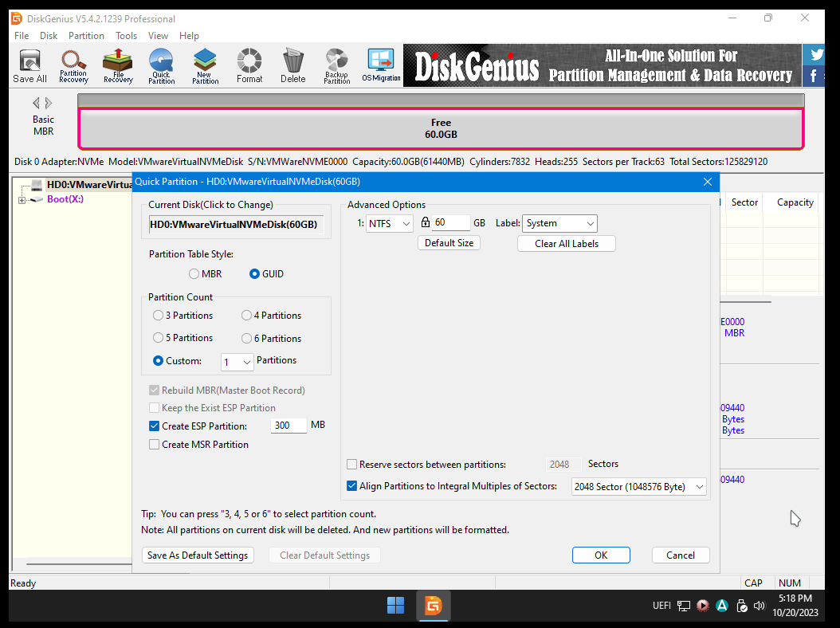840x628 pixels.
Task: Click the New Partition toolbar icon
Action: pos(205,66)
